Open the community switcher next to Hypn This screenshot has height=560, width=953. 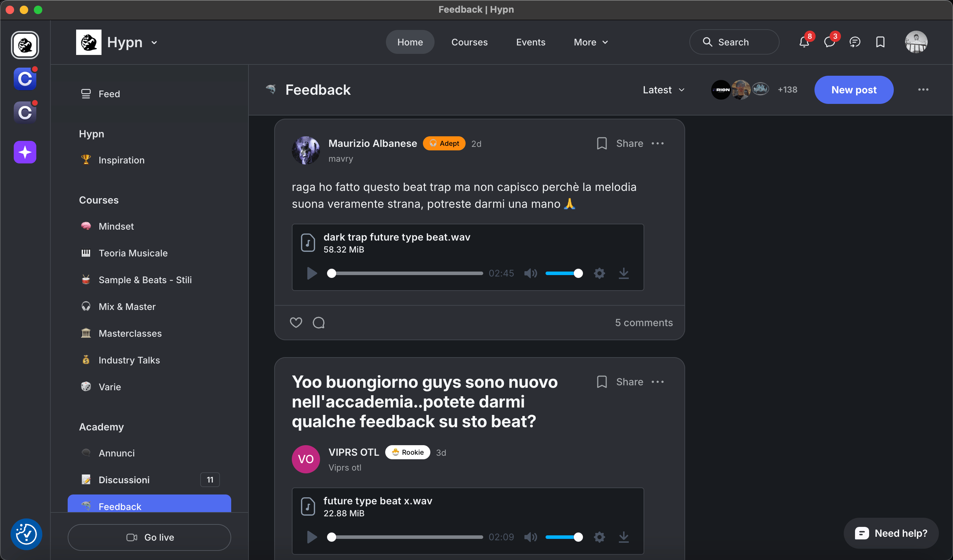point(155,42)
